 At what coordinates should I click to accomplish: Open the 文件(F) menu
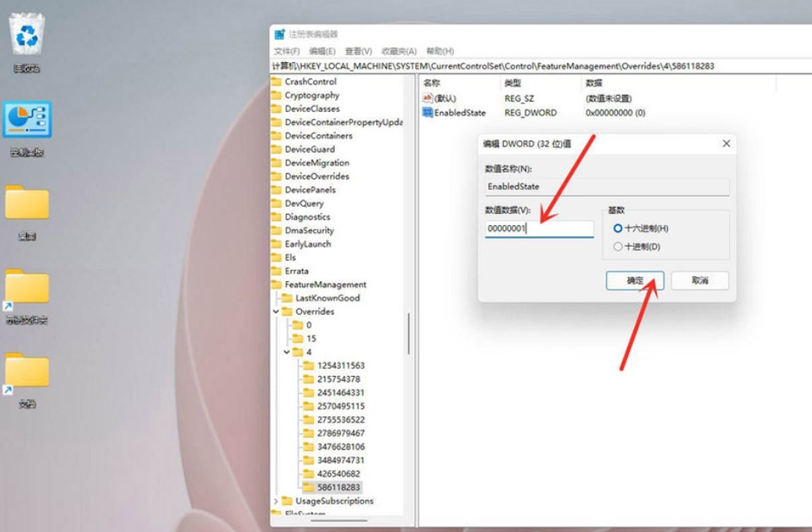coord(286,52)
